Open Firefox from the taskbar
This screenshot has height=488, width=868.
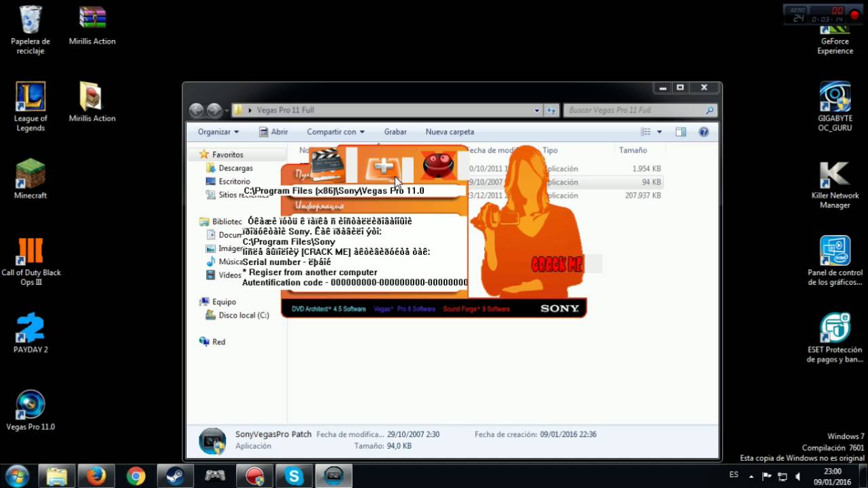pyautogui.click(x=96, y=476)
